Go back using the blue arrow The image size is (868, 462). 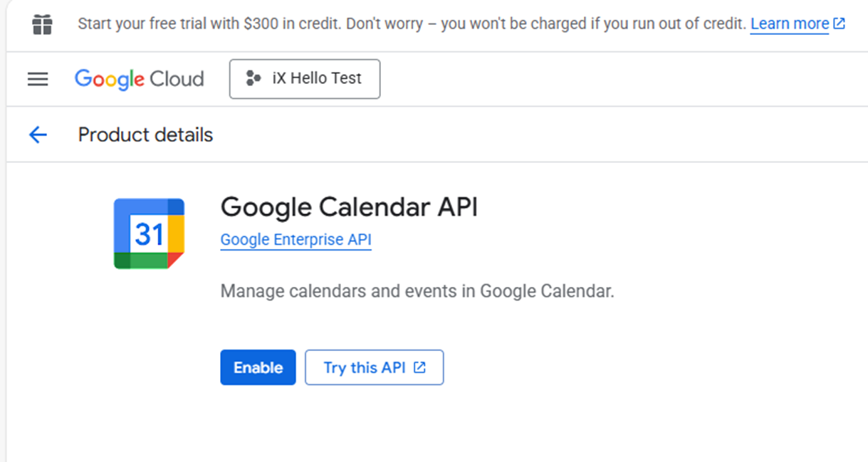pos(38,135)
